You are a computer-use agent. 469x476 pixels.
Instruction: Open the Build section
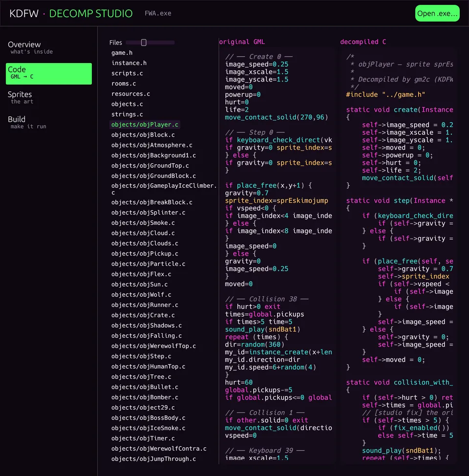pos(48,122)
